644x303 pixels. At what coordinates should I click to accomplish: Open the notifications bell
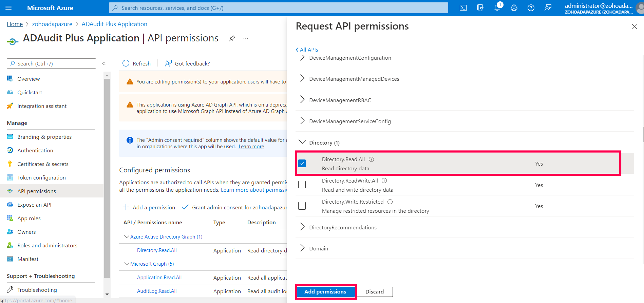click(x=497, y=8)
